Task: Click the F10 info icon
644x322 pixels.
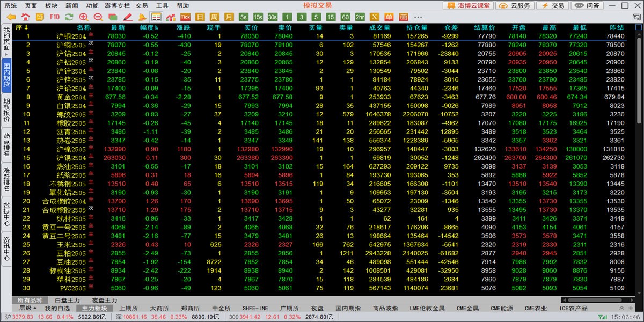Action: click(x=54, y=17)
